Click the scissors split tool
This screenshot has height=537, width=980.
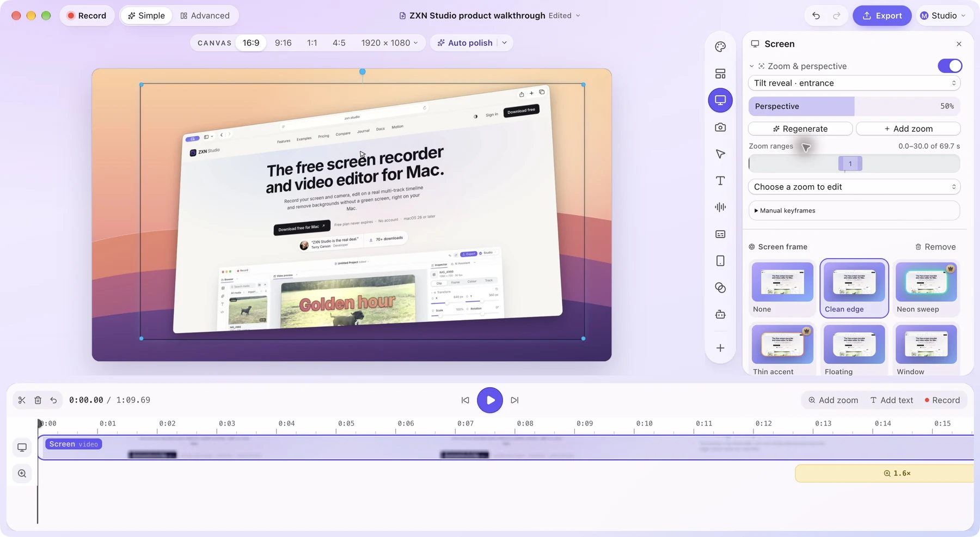[x=22, y=400]
